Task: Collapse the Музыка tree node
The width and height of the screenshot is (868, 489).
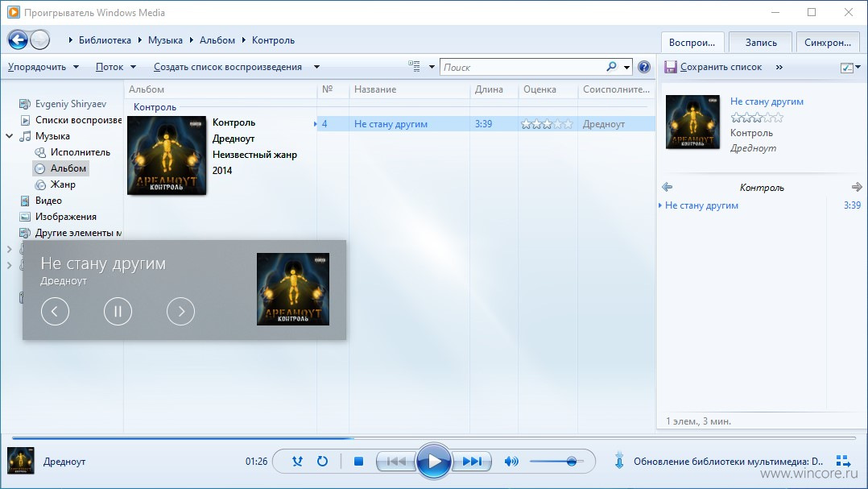Action: pos(10,135)
